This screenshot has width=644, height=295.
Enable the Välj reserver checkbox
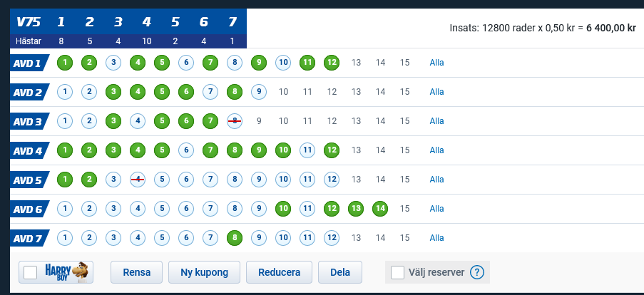tap(397, 272)
